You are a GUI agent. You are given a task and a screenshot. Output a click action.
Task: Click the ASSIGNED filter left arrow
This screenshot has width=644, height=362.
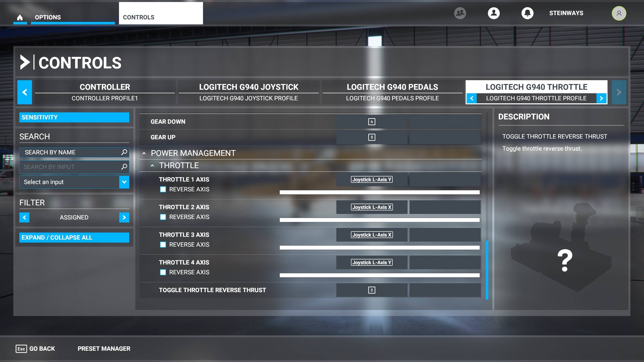click(x=24, y=217)
